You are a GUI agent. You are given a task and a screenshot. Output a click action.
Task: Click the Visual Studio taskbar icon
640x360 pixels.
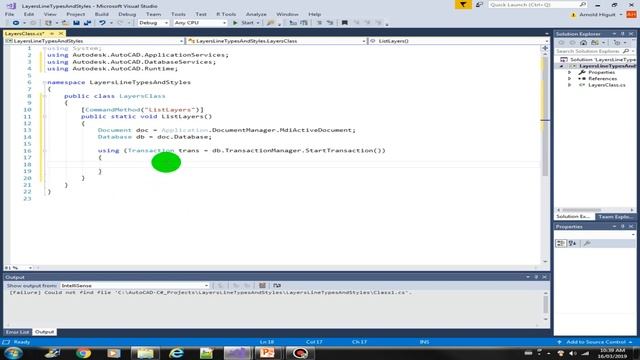coord(238,353)
